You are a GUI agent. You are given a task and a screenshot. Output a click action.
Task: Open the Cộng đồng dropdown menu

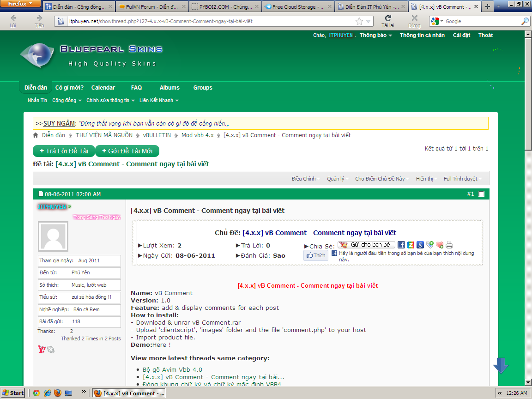click(66, 100)
